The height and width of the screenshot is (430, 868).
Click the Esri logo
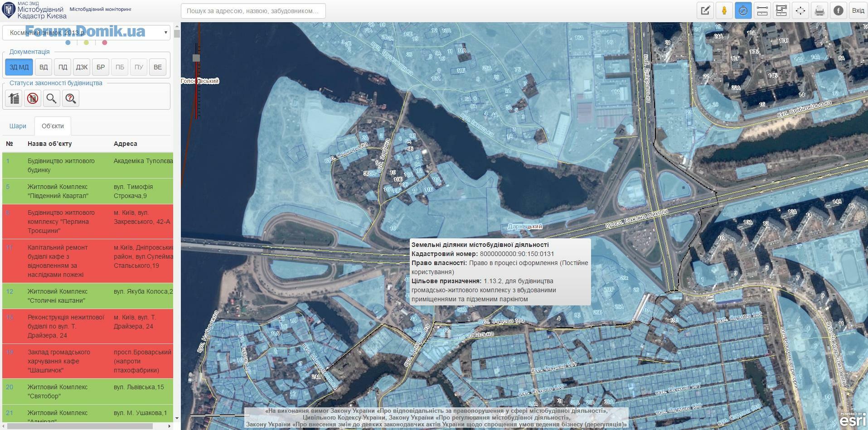[x=853, y=420]
